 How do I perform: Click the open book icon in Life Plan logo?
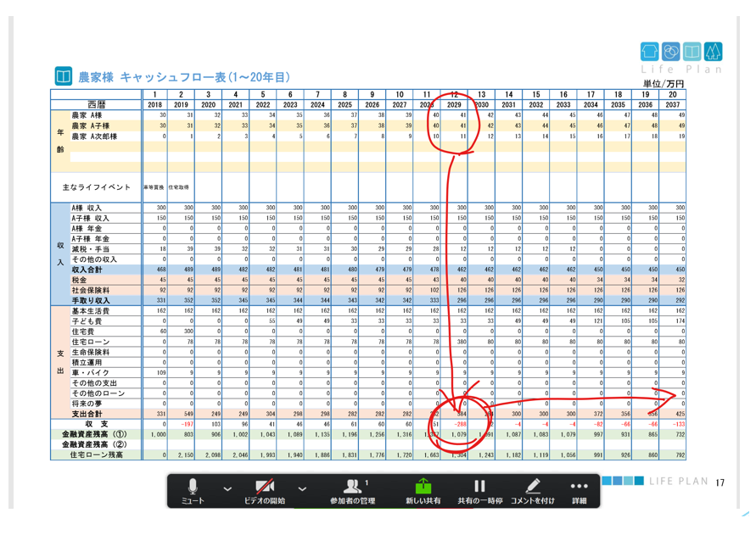[692, 51]
